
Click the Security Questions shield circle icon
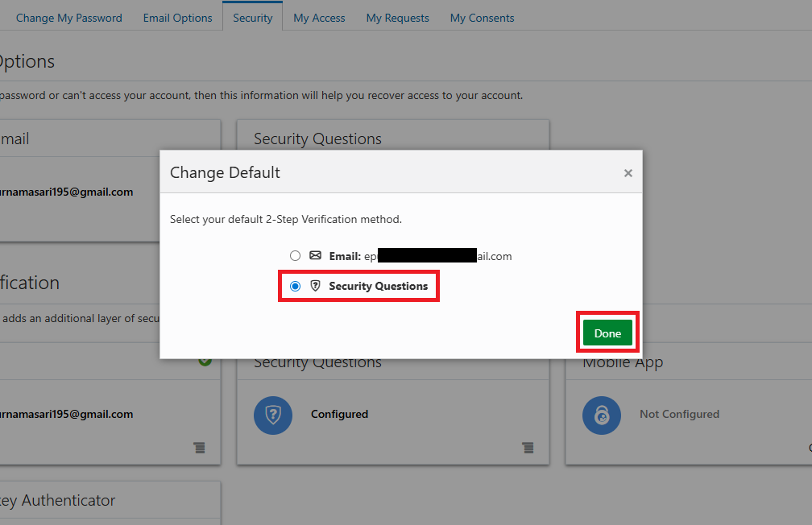pos(273,415)
